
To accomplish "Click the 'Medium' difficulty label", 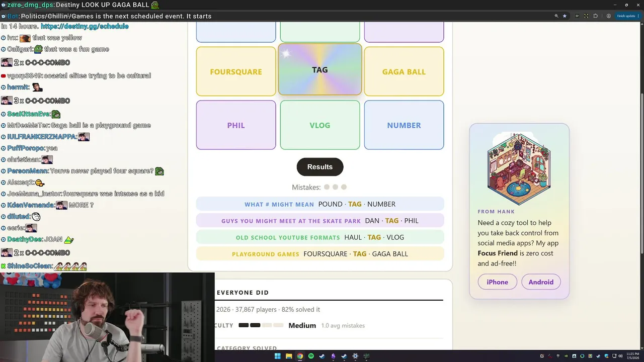I will pos(302,325).
